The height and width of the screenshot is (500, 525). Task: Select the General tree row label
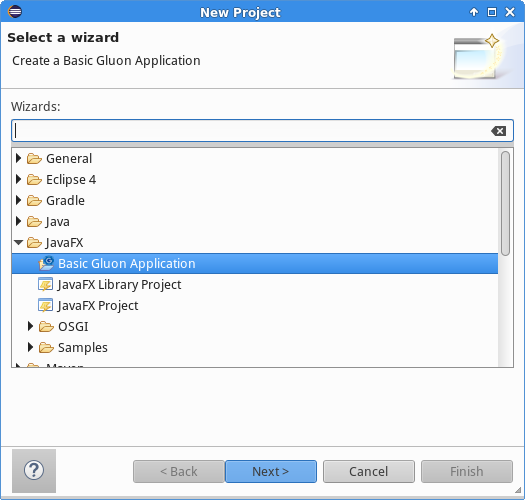click(69, 158)
